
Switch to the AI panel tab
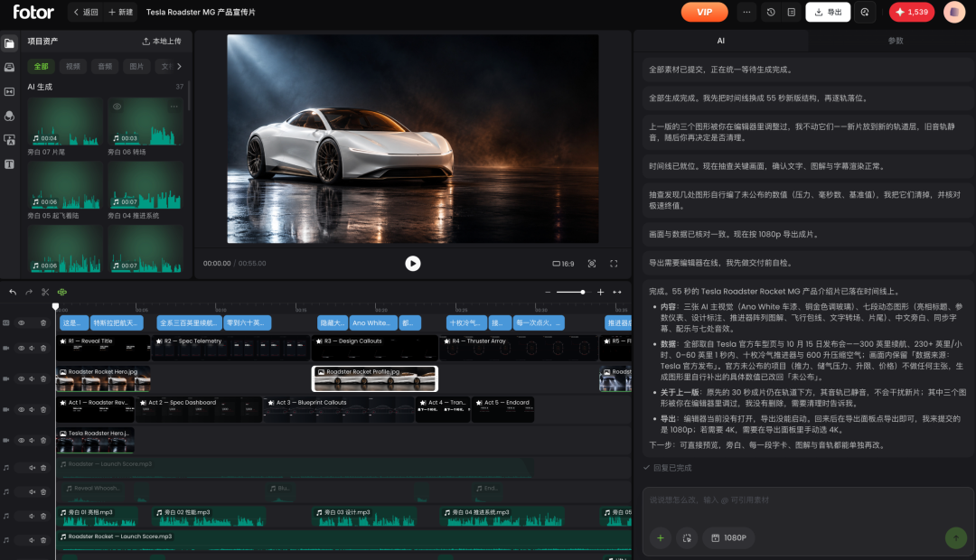[721, 41]
